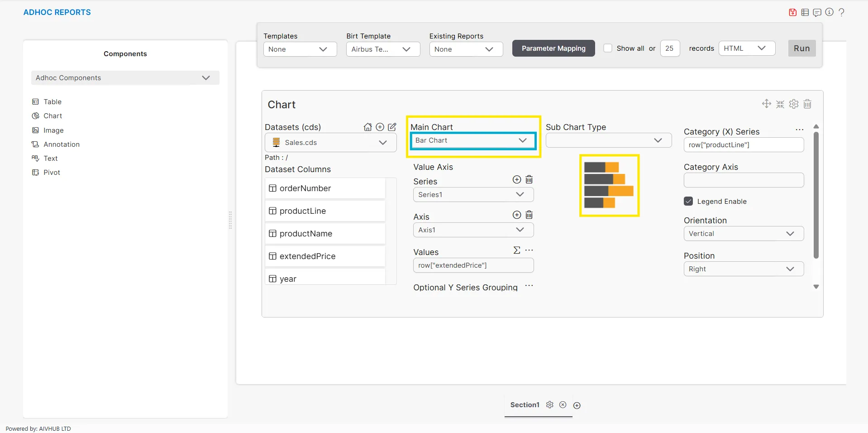The image size is (868, 433).
Task: Delete the Axis using trash icon
Action: pos(529,215)
